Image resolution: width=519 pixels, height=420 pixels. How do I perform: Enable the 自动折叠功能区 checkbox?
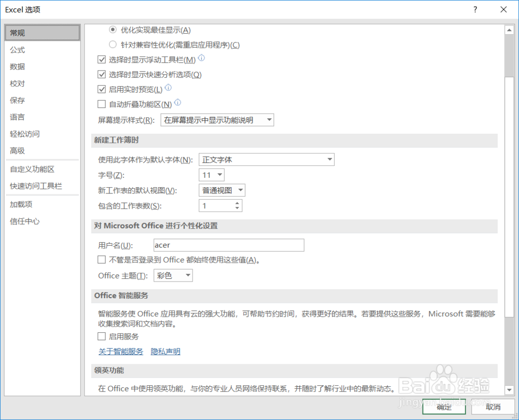click(102, 103)
